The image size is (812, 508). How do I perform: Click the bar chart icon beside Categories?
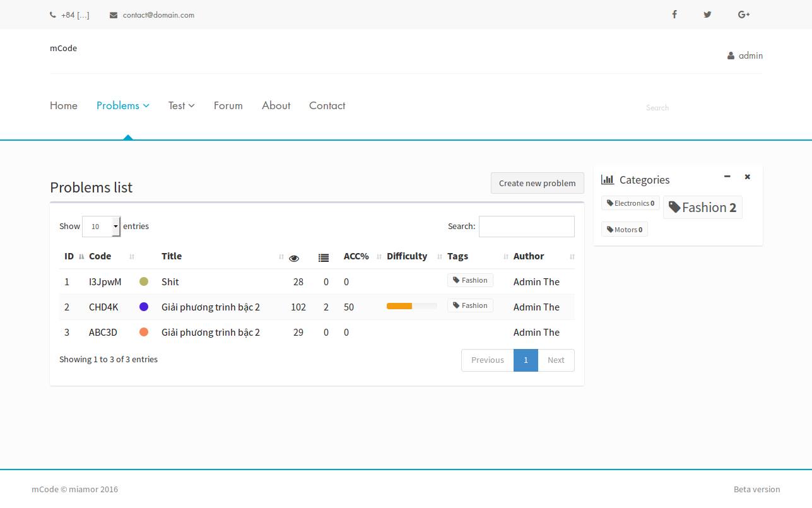(x=608, y=180)
